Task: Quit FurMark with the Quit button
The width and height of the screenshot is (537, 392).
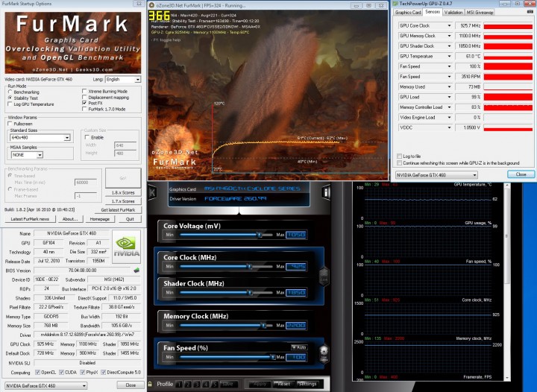Action: (130, 219)
